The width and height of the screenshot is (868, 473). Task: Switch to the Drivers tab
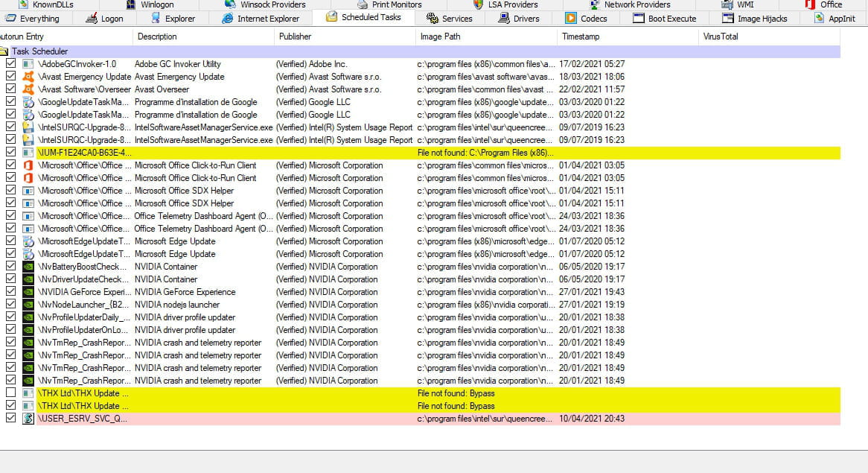point(519,19)
